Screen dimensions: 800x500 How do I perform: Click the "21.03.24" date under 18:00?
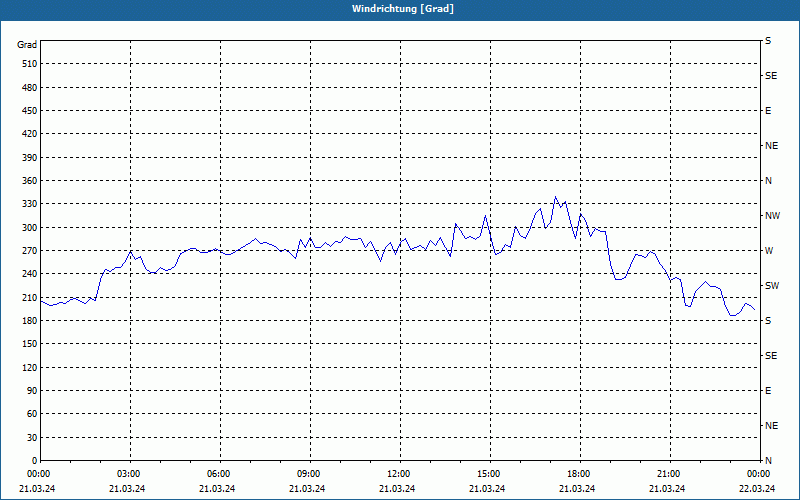577,489
